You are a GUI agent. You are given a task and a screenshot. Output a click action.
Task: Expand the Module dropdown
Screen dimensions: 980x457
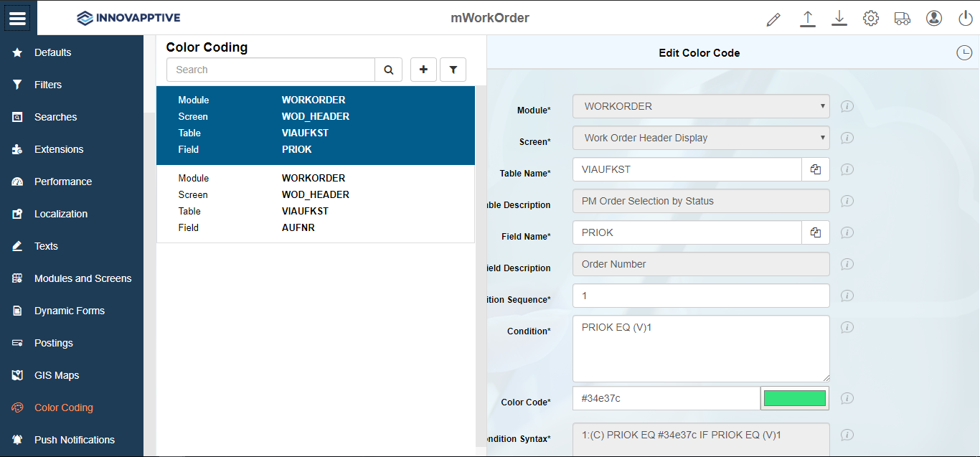click(x=701, y=106)
